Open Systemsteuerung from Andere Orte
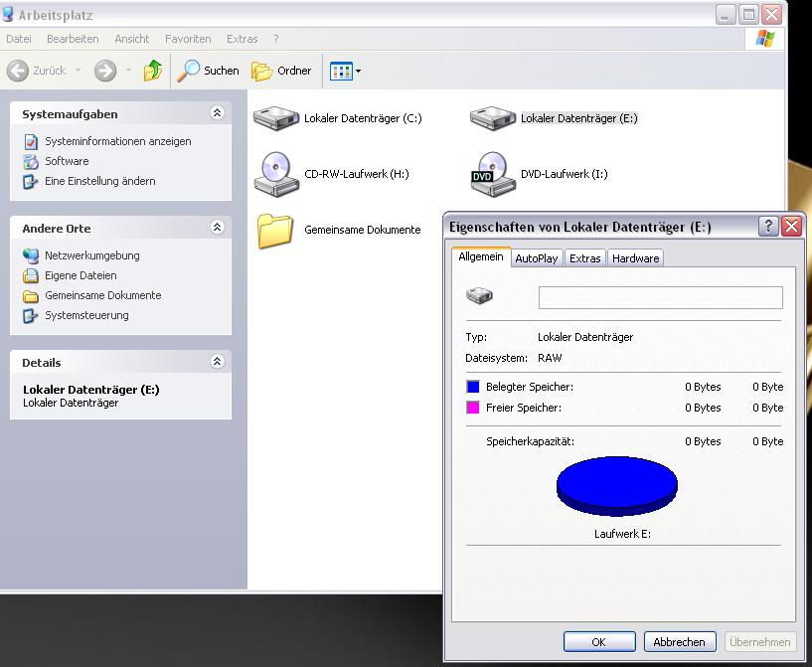The image size is (812, 667). pyautogui.click(x=87, y=315)
